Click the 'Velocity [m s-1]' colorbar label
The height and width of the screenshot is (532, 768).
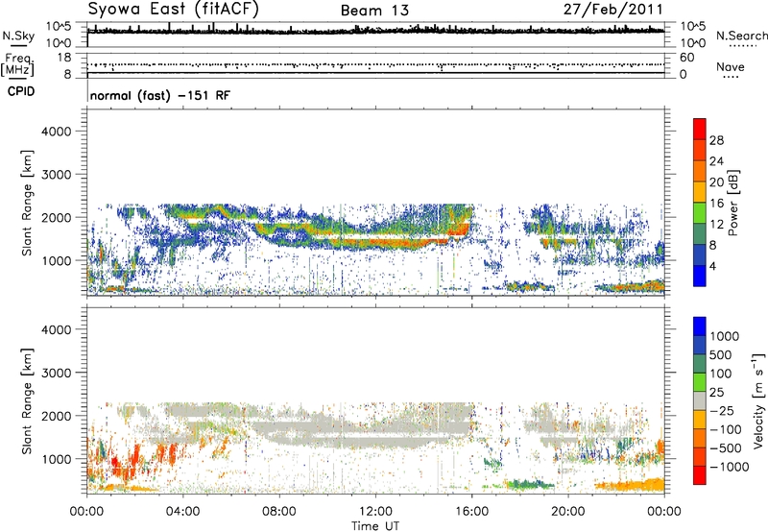[758, 400]
